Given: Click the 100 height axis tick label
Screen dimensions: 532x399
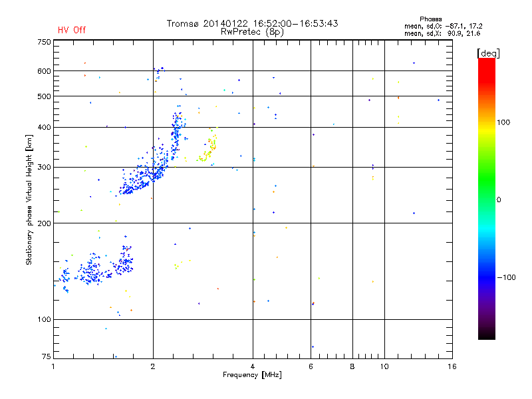Looking at the screenshot, I should tap(44, 319).
